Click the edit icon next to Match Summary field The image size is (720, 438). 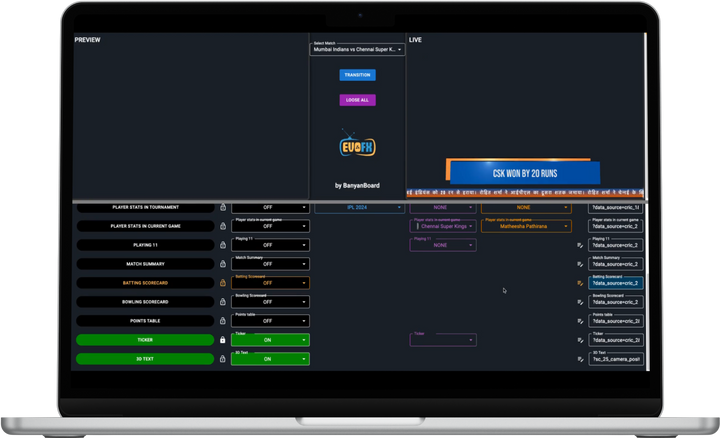point(580,264)
